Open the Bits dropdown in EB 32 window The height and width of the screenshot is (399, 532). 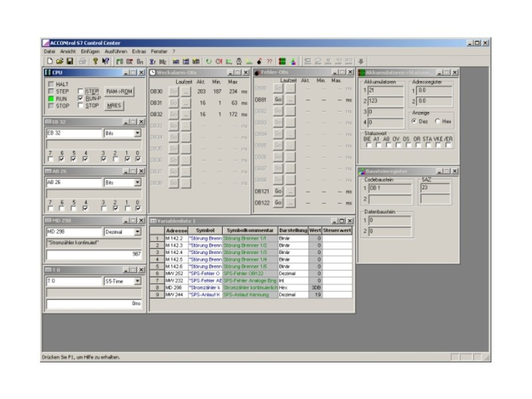point(138,133)
